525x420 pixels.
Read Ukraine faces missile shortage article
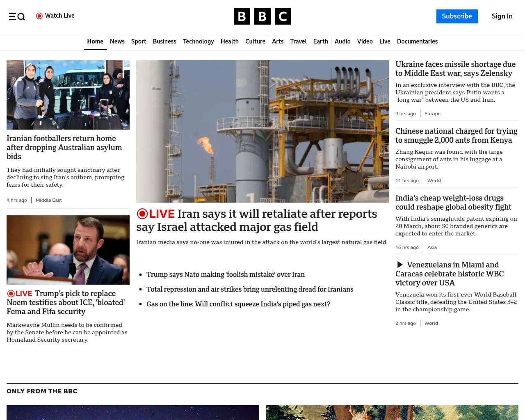coord(455,69)
